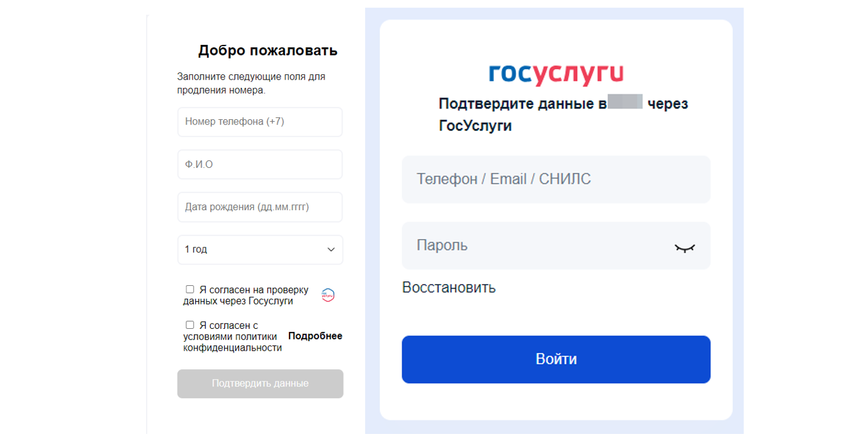The height and width of the screenshot is (441, 868).
Task: Focus the "Номер телефона (+7)" field
Action: 259,122
